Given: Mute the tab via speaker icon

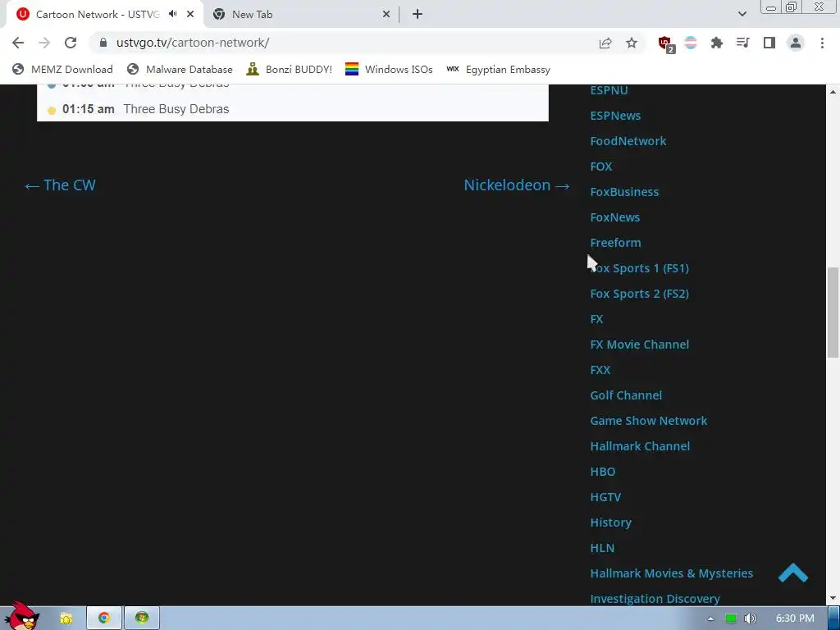Looking at the screenshot, I should (172, 14).
